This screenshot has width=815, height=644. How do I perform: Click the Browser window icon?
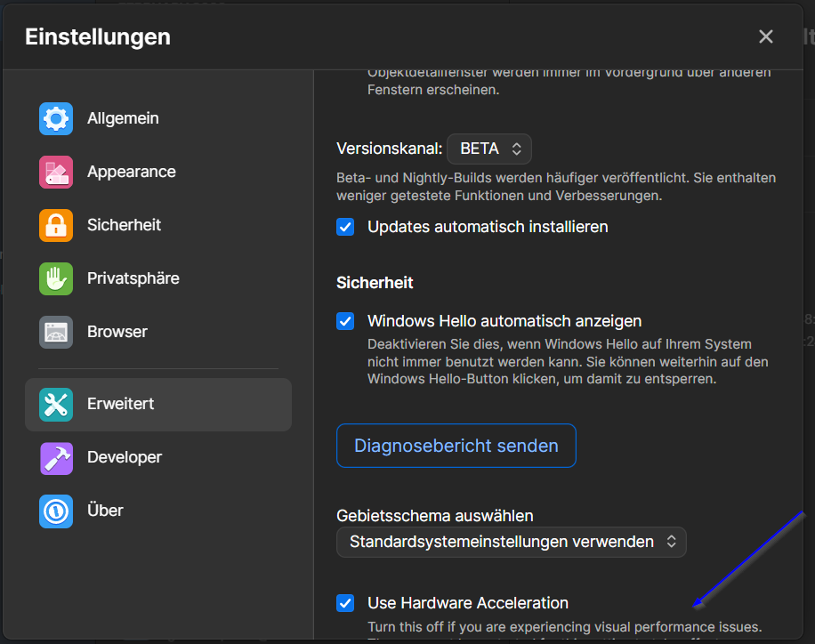[56, 332]
